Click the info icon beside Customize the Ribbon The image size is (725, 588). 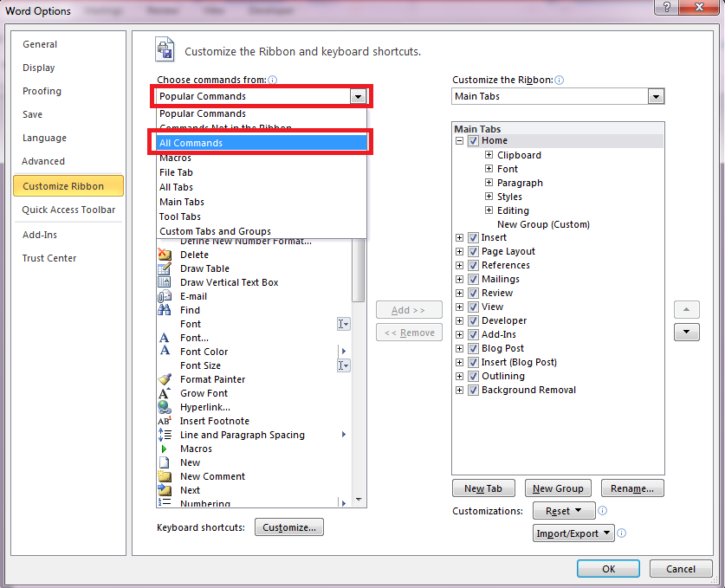coord(559,80)
